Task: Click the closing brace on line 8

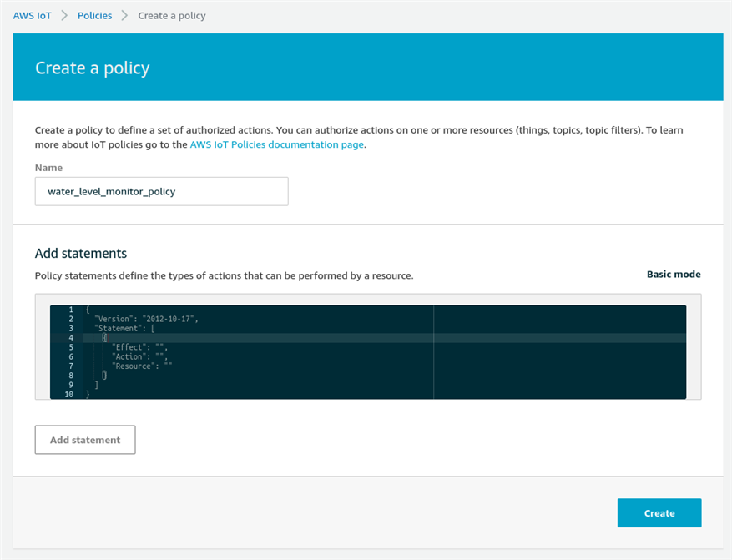Action: 104,376
